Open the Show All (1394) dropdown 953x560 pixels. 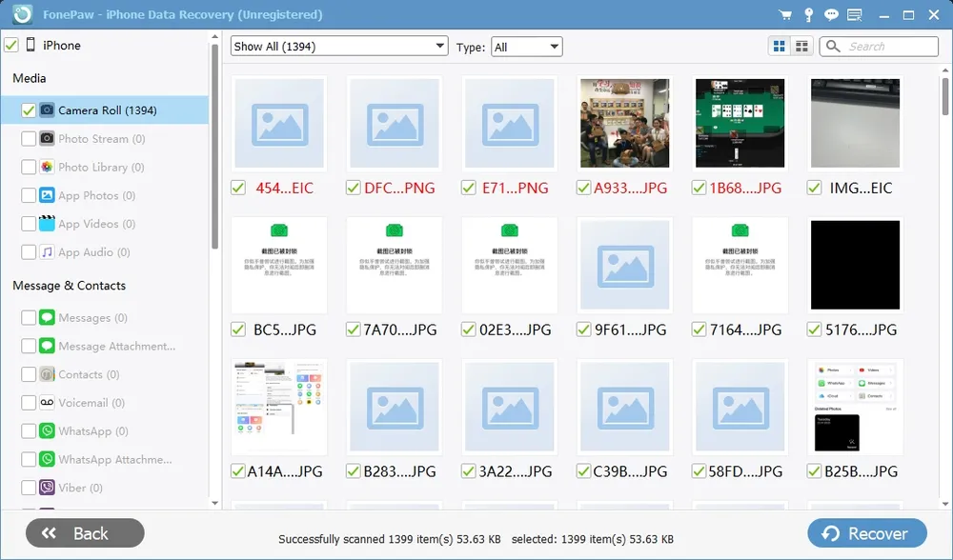(x=339, y=46)
